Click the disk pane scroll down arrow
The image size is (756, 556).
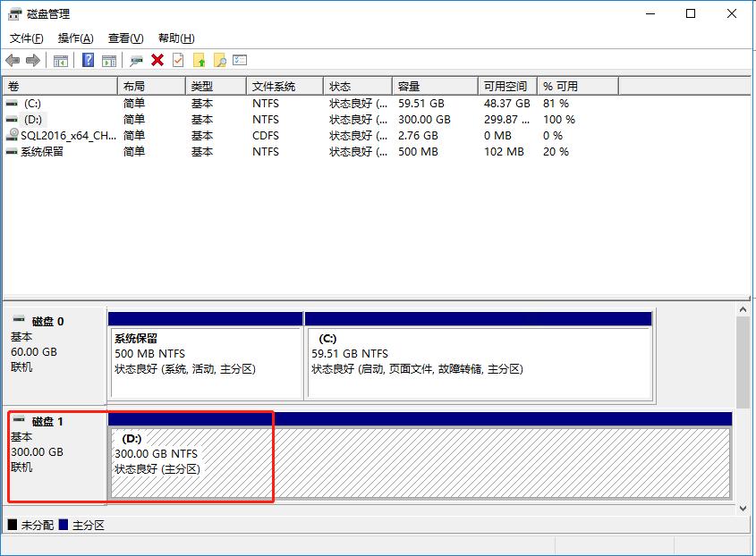tap(743, 508)
